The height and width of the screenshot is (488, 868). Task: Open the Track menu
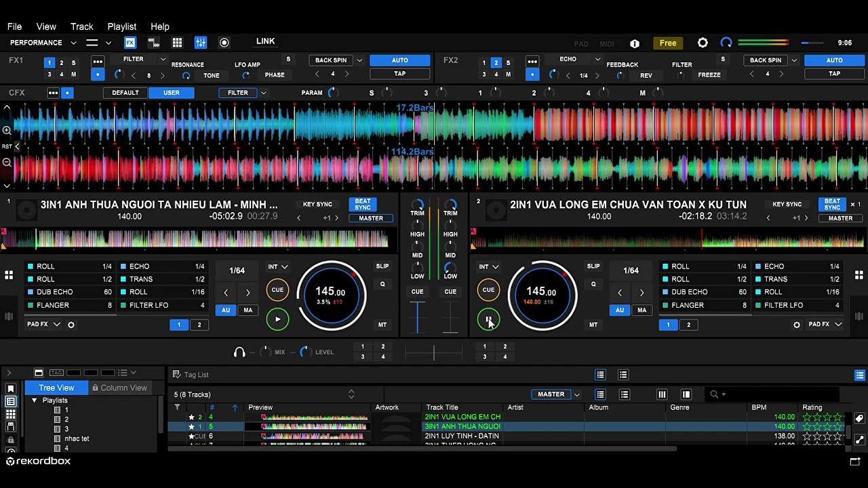82,26
